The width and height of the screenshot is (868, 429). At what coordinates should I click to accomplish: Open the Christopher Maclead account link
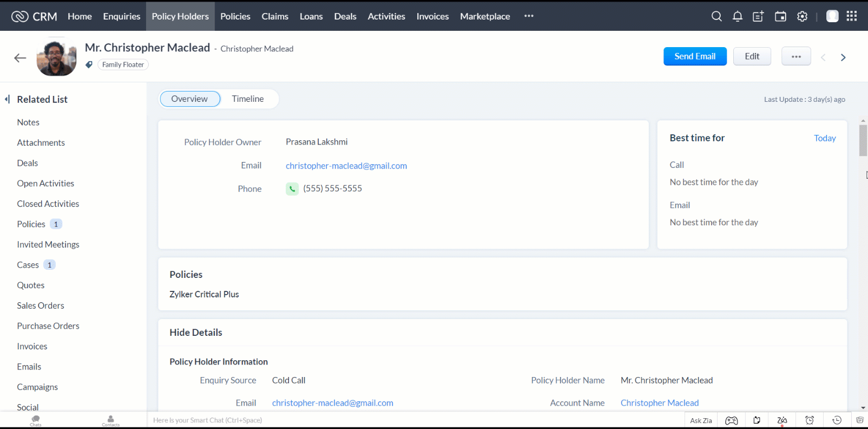point(659,403)
